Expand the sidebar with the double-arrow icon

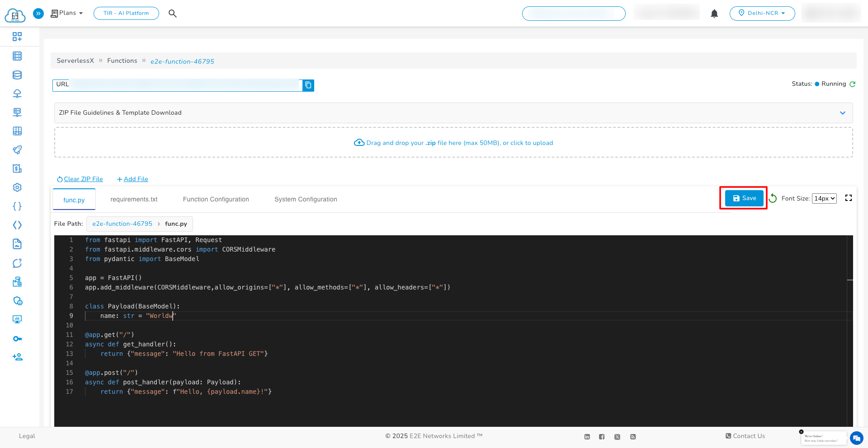pos(38,13)
